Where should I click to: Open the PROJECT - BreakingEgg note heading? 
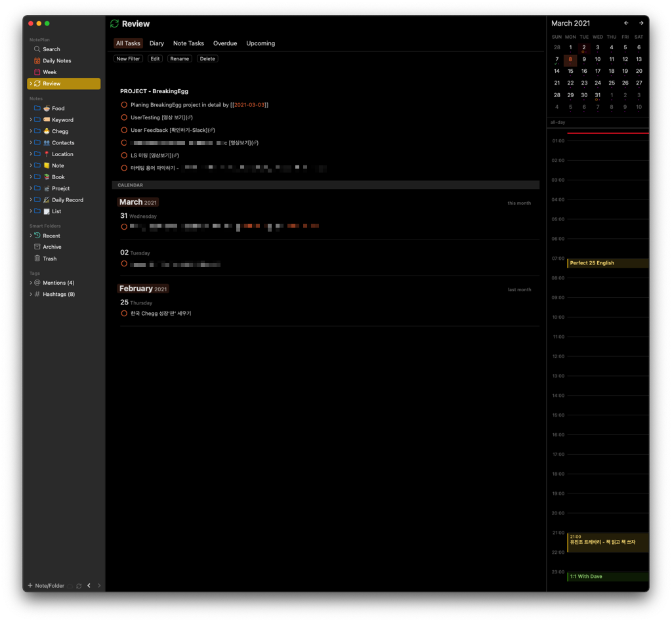(x=154, y=91)
